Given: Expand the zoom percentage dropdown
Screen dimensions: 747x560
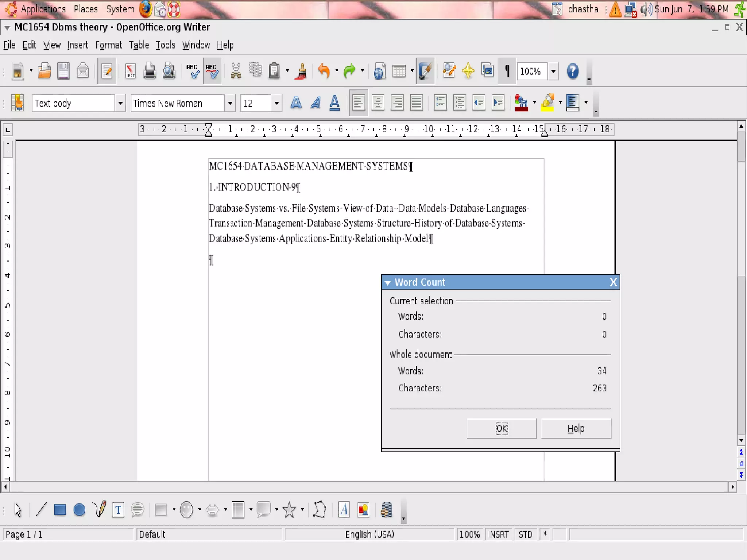Looking at the screenshot, I should (x=553, y=71).
